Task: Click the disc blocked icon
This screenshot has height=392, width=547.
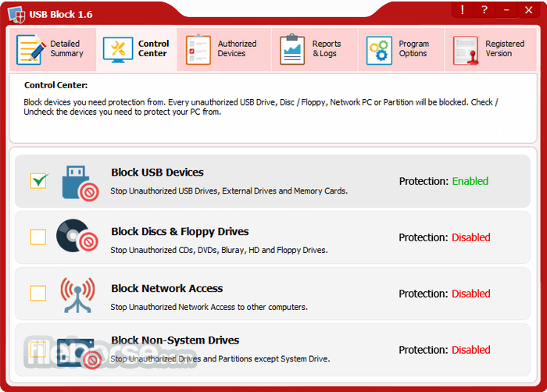Action: pyautogui.click(x=77, y=236)
